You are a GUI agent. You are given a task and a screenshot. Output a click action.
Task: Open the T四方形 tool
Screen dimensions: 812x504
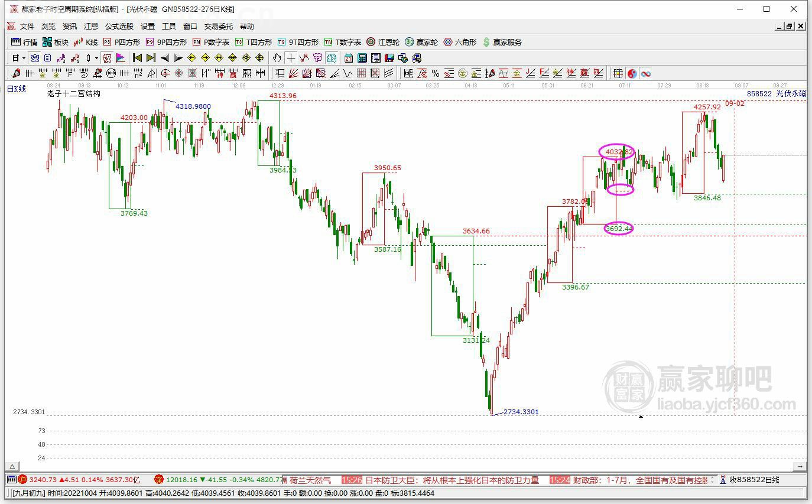click(x=254, y=42)
